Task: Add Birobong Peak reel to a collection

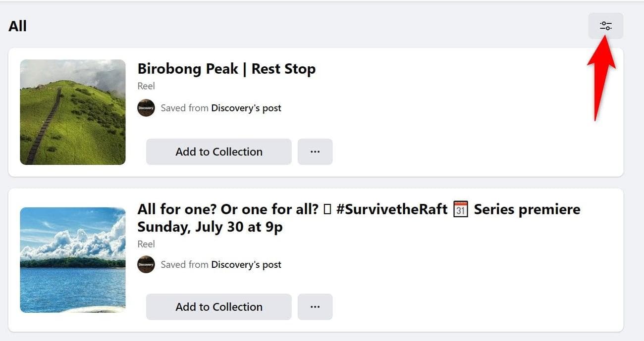Action: coord(218,152)
